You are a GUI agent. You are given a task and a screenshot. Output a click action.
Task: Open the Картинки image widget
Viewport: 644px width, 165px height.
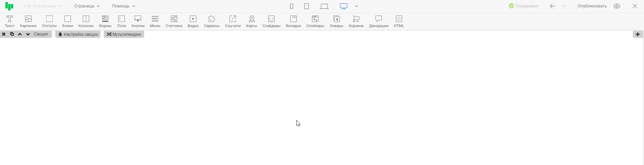(x=28, y=21)
